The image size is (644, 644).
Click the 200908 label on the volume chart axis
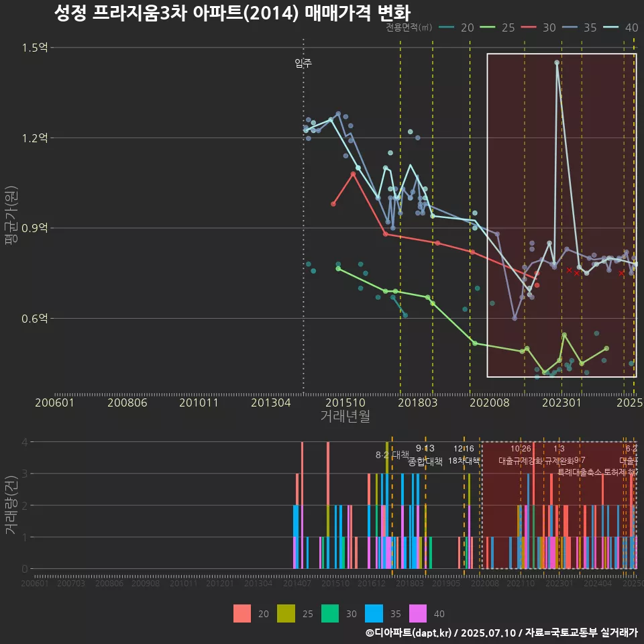click(x=146, y=584)
